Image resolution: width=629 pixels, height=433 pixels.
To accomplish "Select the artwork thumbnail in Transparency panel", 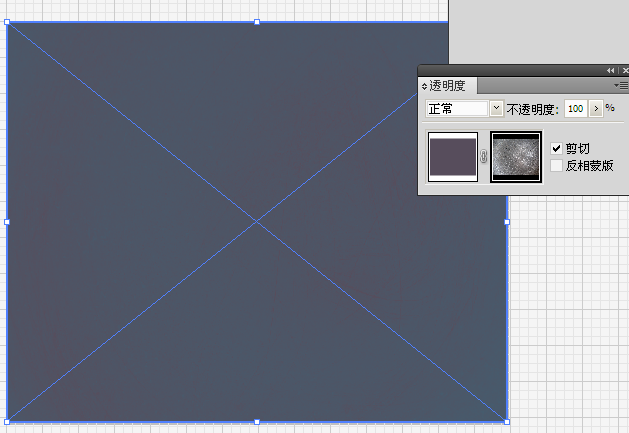I will [x=453, y=157].
